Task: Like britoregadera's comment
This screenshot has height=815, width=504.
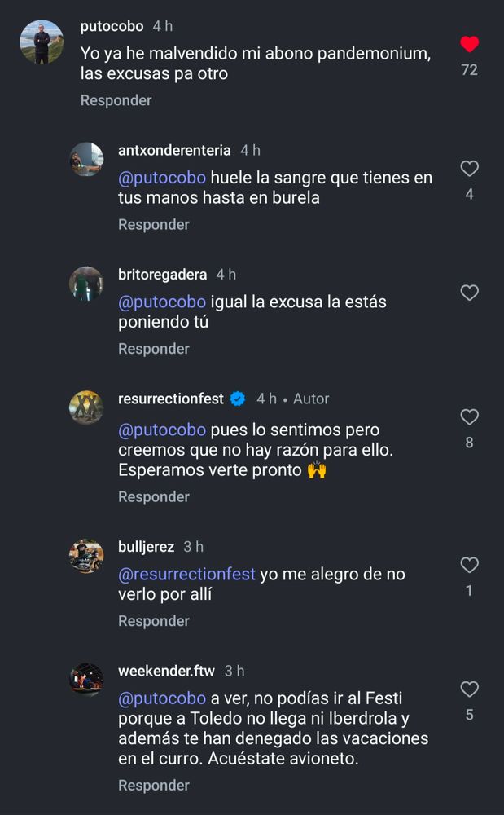Action: (470, 293)
